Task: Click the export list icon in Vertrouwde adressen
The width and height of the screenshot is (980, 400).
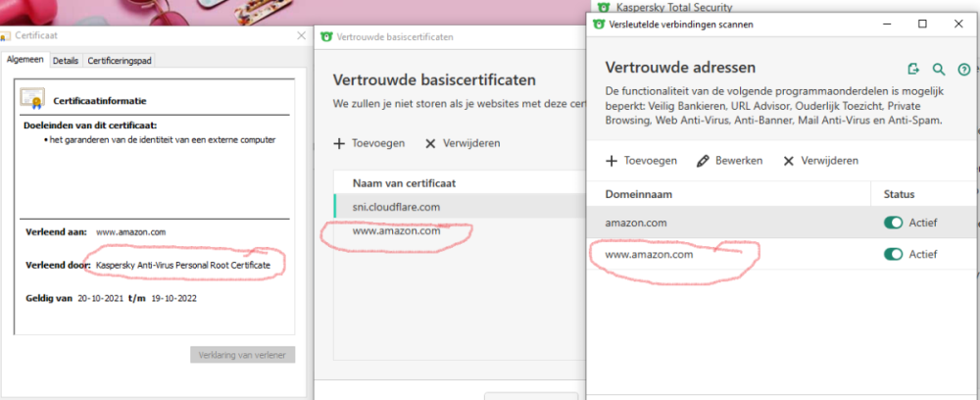Action: 913,69
